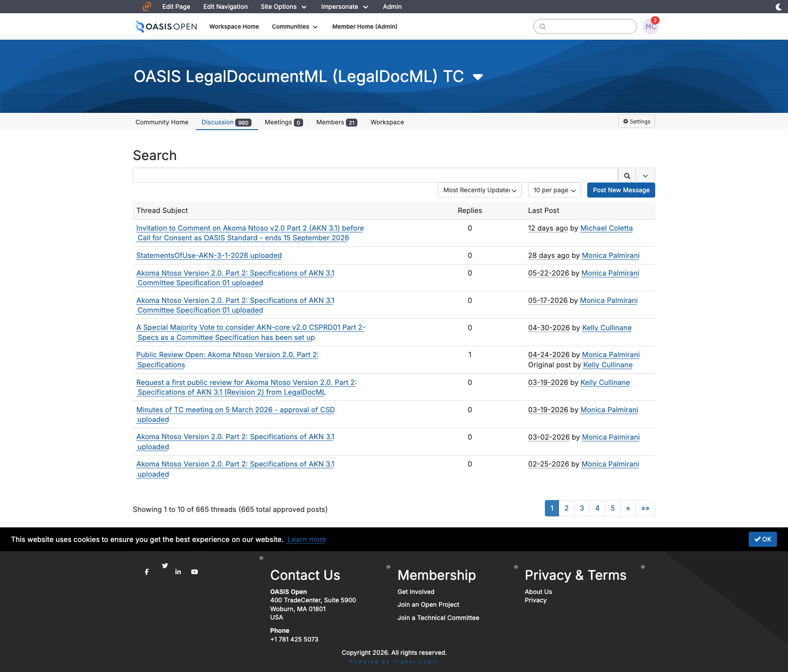The image size is (788, 672).
Task: Expand Communities navigation menu
Action: 295,26
